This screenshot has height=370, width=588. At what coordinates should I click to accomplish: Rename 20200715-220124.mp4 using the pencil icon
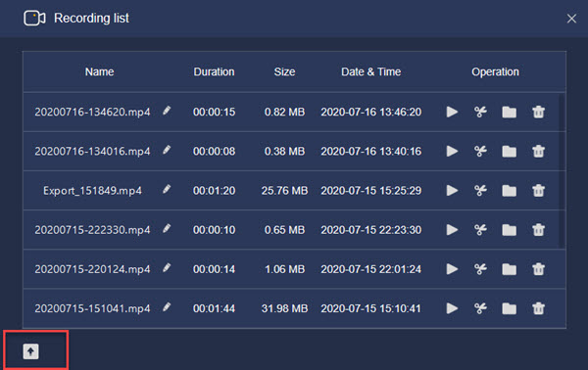pyautogui.click(x=167, y=268)
